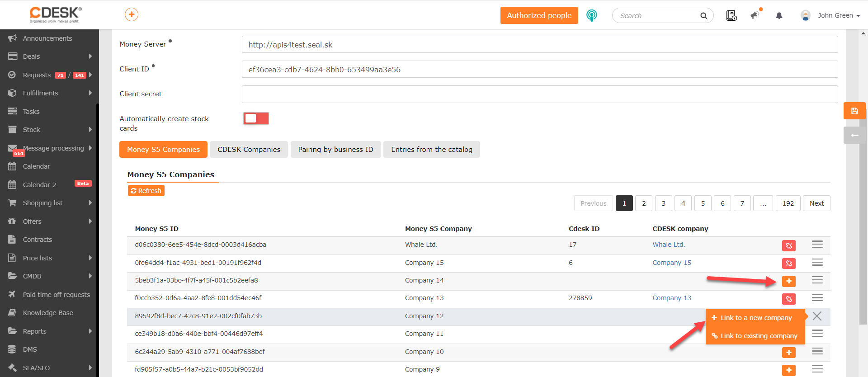Open hamburger menu for Whale Ltd. row

817,245
